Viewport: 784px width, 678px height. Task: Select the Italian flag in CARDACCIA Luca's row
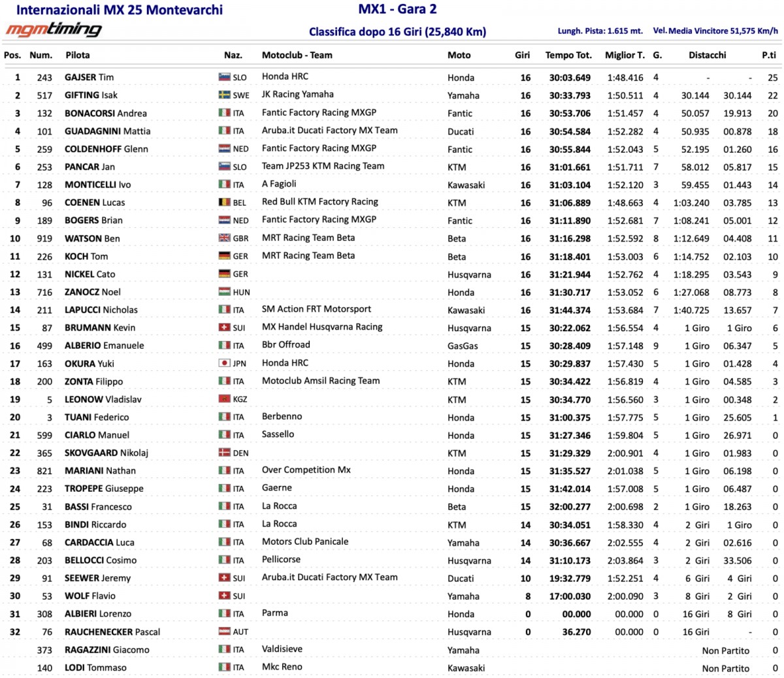point(224,542)
